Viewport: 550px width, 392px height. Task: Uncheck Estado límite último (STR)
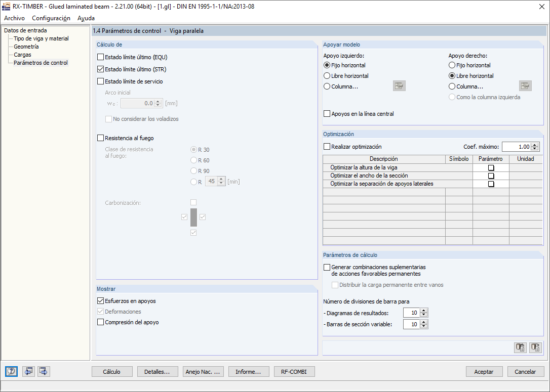tap(100, 69)
